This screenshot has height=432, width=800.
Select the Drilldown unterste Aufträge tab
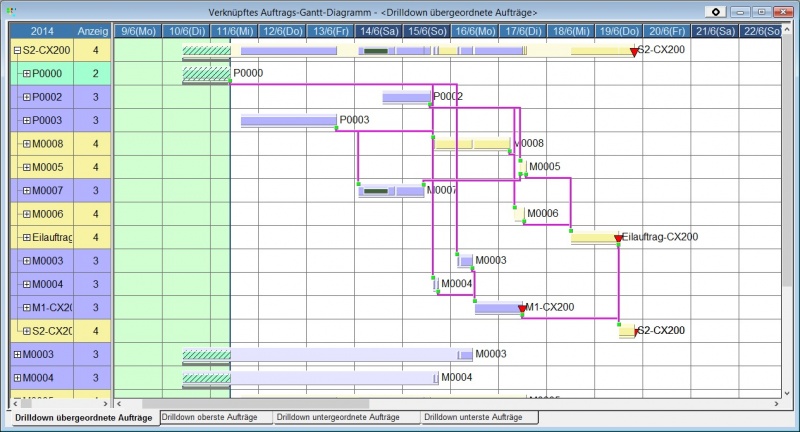[x=479, y=416]
